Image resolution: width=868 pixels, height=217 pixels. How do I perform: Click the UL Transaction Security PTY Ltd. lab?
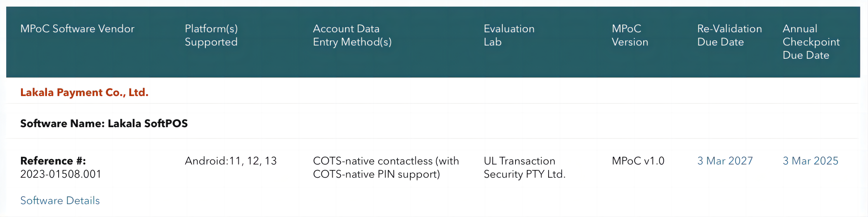[x=524, y=168]
